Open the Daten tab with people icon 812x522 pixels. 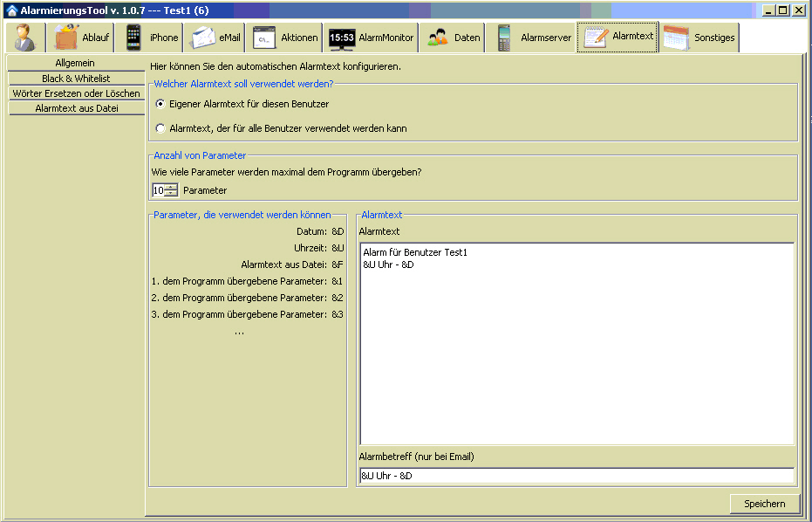coord(454,38)
